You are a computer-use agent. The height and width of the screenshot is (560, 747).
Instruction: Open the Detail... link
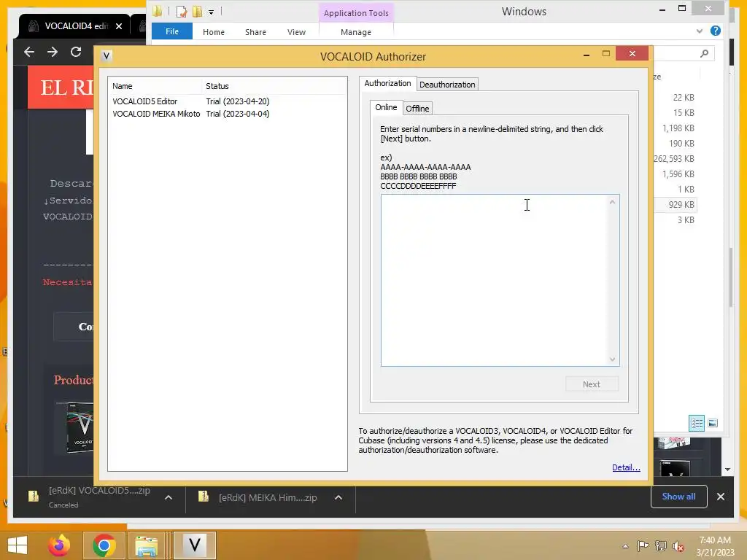626,467
